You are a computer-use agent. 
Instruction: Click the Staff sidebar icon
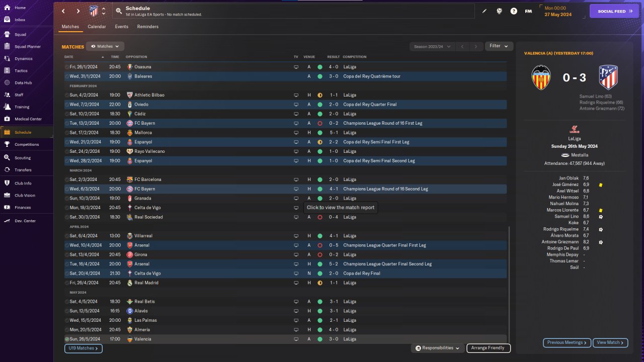pos(7,95)
